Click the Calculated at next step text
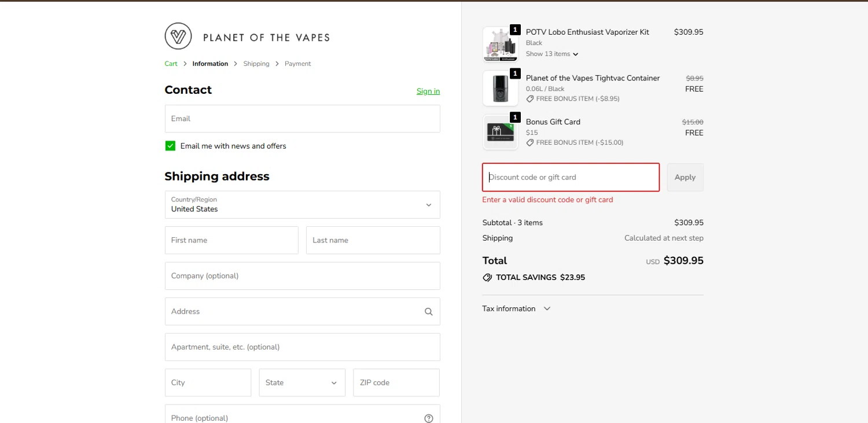This screenshot has width=868, height=423. point(664,238)
